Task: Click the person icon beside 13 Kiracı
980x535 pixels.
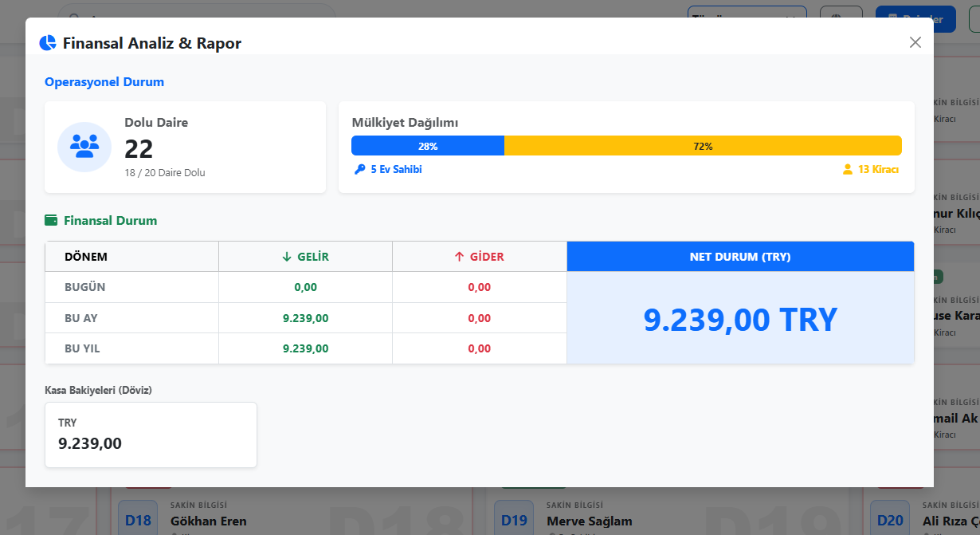Action: pos(848,170)
